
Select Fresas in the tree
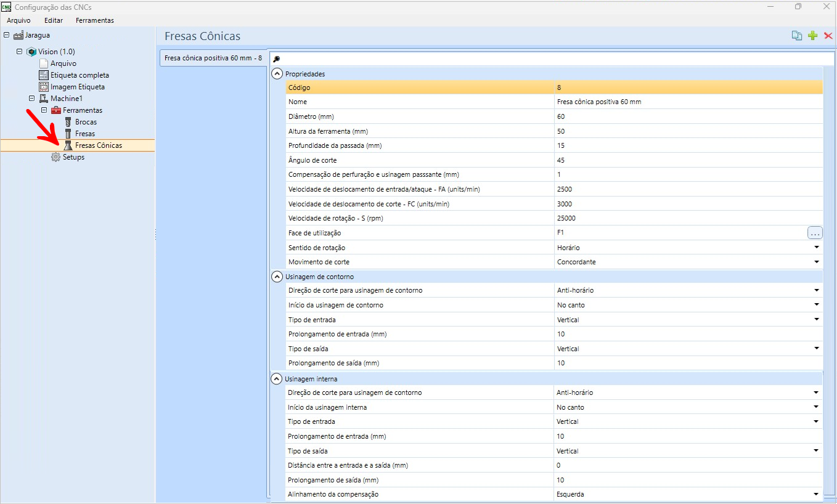pos(85,134)
